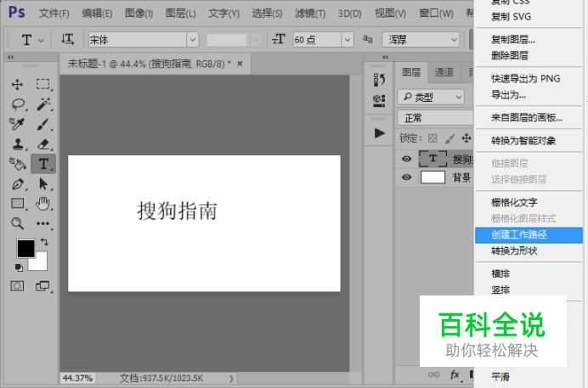The height and width of the screenshot is (388, 588).
Task: Select the Clone Stamp tool
Action: coord(18,143)
